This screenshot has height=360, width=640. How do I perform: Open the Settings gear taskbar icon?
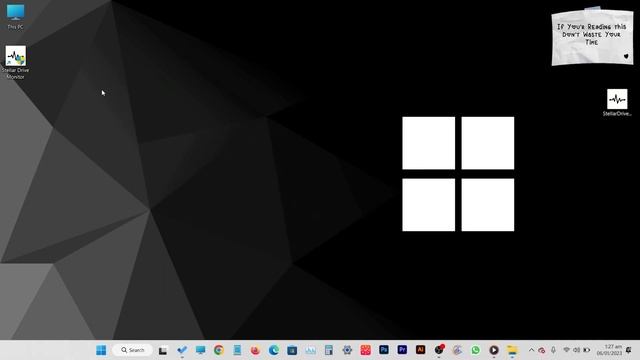pos(347,350)
